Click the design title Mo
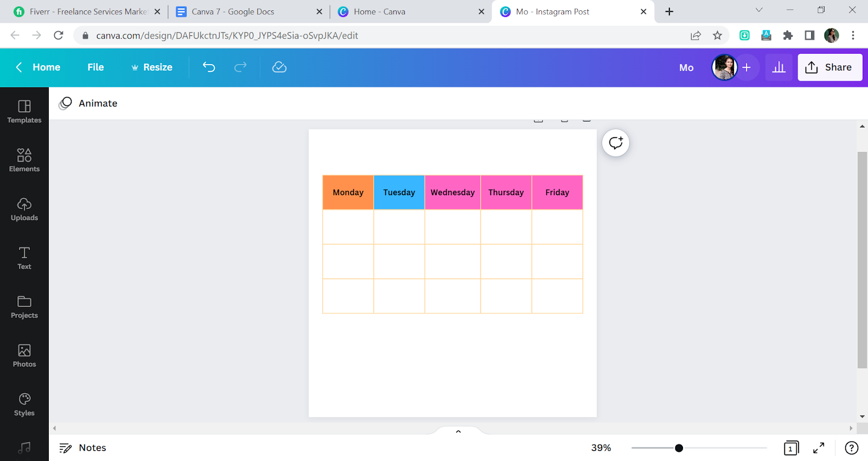Screen dimensions: 868x461 [x=686, y=68]
